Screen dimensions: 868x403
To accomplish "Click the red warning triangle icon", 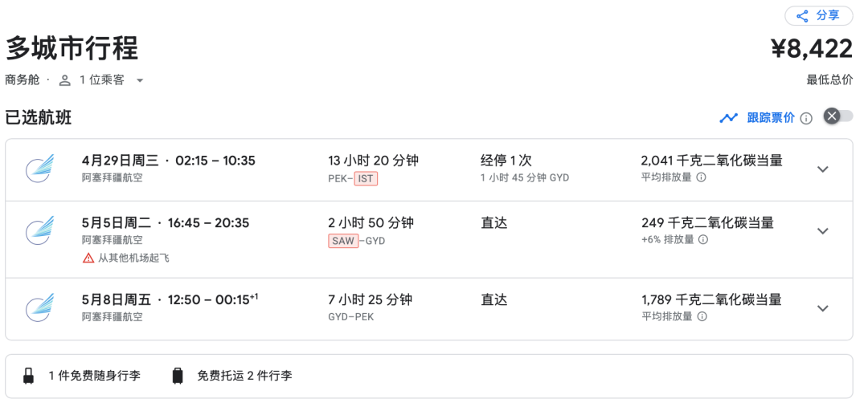I will point(88,258).
